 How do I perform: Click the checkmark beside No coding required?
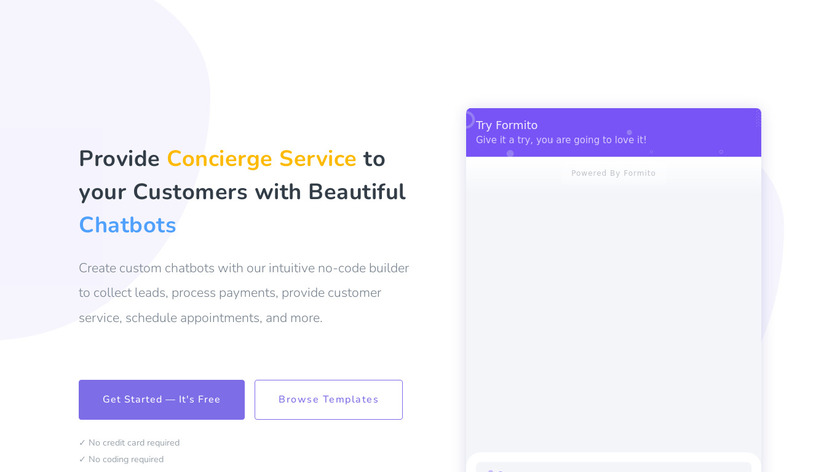click(82, 460)
